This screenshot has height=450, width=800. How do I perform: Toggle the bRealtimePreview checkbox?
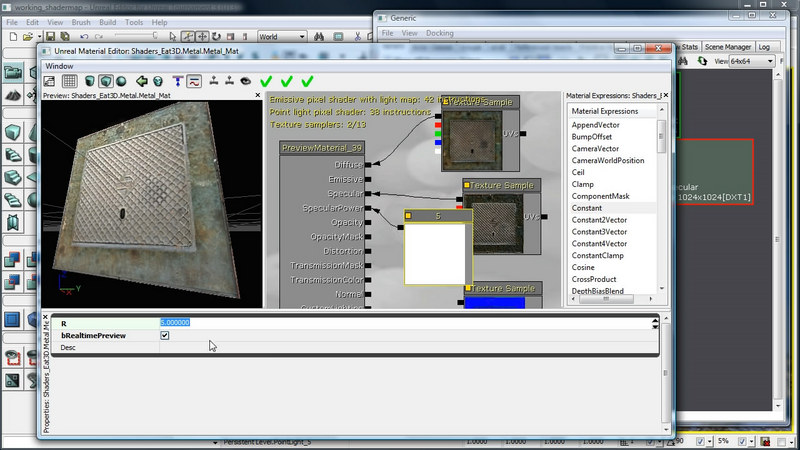click(x=165, y=336)
